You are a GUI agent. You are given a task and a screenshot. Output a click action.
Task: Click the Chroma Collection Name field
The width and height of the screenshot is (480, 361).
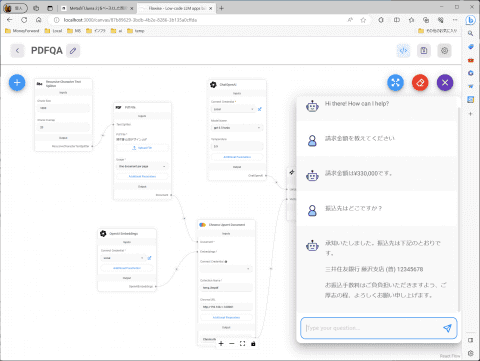pyautogui.click(x=226, y=287)
